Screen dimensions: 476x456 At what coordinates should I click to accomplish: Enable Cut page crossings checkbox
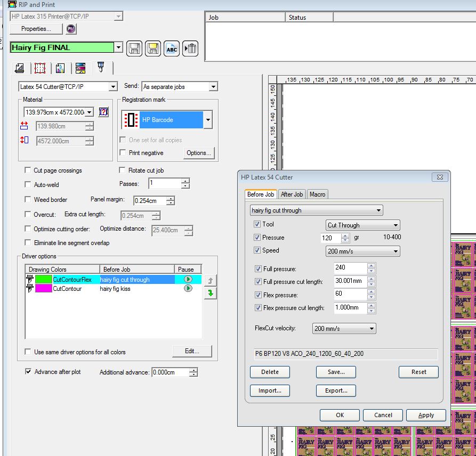pos(28,170)
